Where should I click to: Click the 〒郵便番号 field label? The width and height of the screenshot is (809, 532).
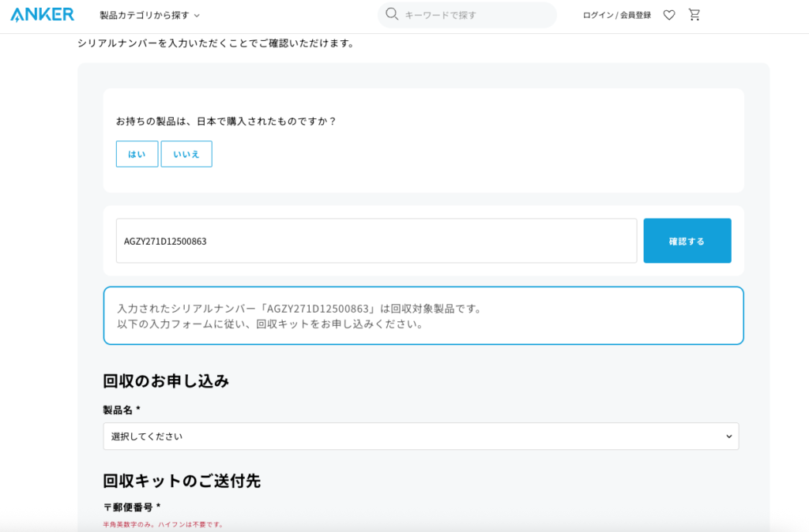coord(132,508)
